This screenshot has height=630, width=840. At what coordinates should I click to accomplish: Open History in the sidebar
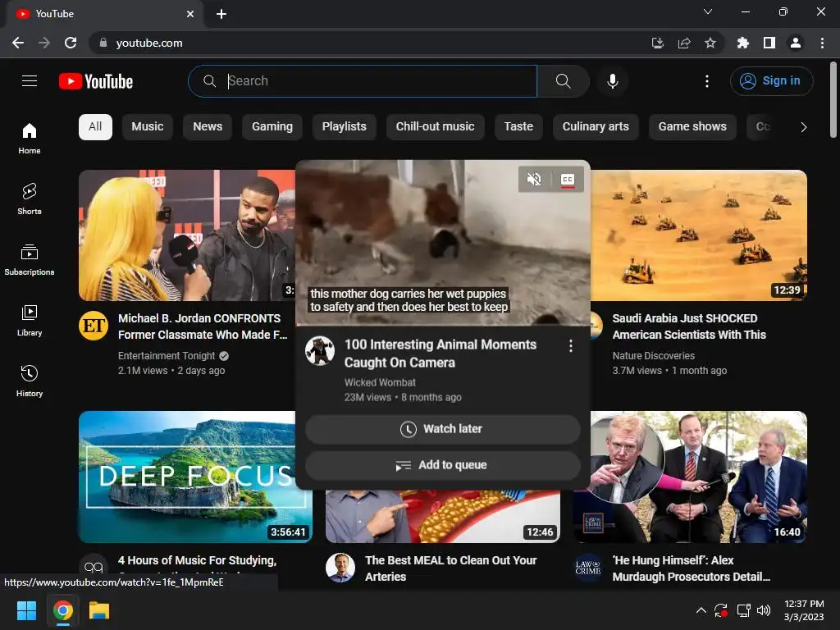tap(30, 381)
